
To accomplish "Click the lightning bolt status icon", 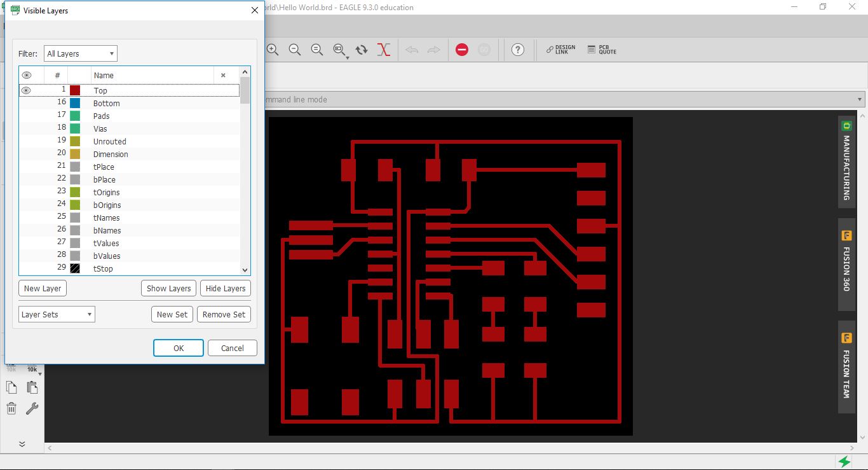I will point(844,461).
